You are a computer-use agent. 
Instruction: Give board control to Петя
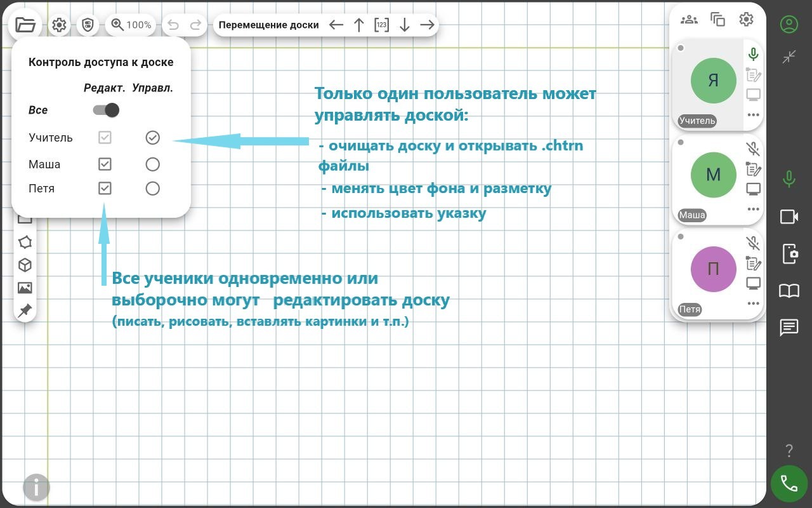pos(152,189)
